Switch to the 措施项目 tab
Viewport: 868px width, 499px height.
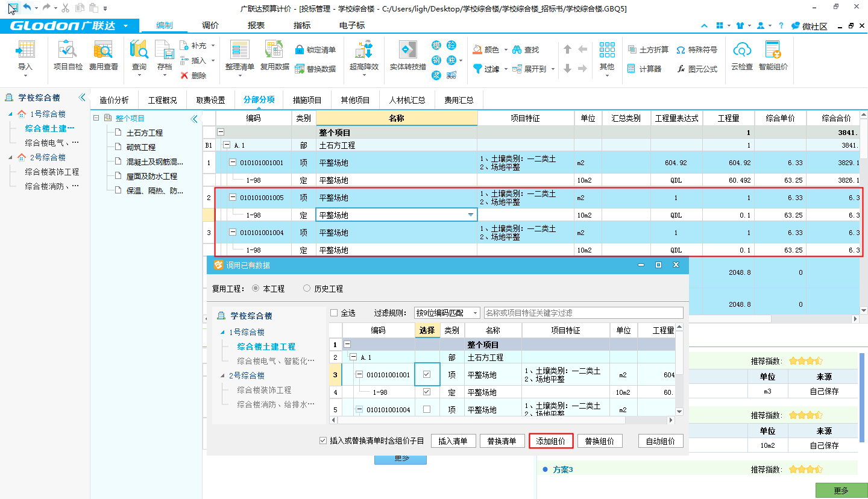(307, 100)
